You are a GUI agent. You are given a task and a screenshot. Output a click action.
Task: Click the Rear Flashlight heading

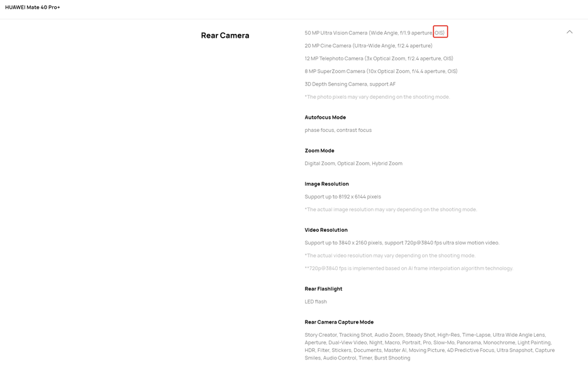[x=323, y=289]
